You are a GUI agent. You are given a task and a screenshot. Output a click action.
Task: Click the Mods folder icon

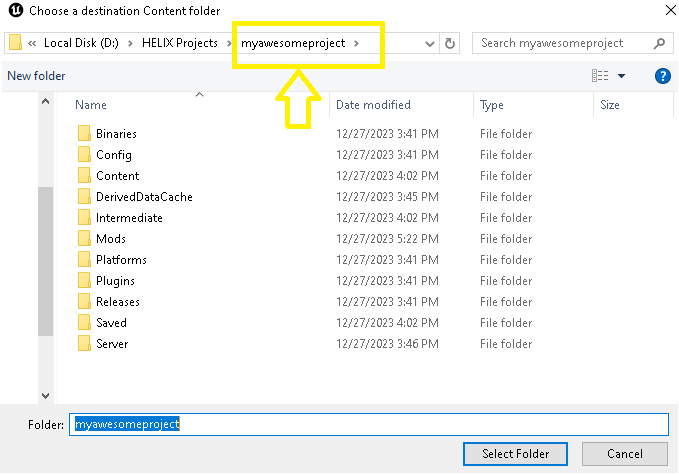coord(84,239)
